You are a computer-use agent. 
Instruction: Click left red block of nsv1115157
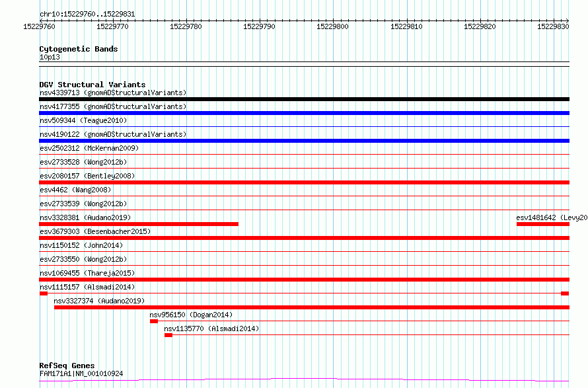tap(44, 293)
